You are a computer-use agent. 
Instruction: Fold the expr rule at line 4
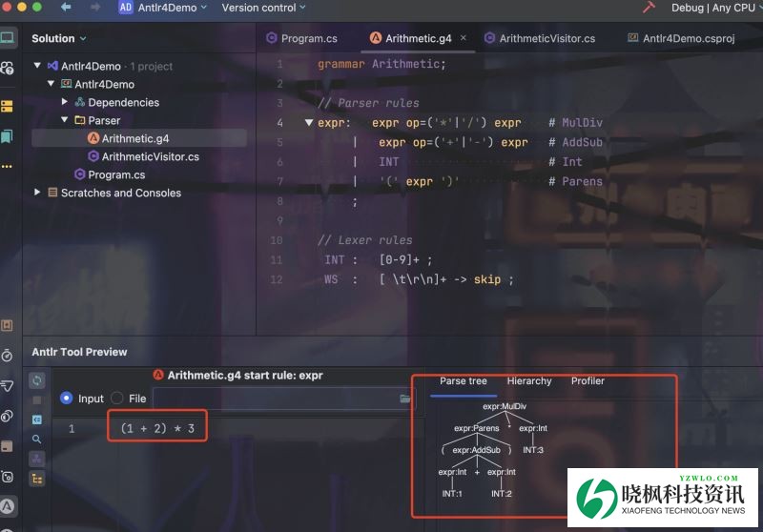(x=308, y=123)
